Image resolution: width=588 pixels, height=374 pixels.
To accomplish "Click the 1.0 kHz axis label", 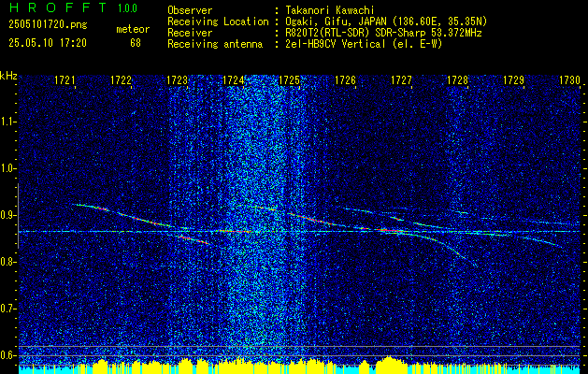I will [x=8, y=168].
